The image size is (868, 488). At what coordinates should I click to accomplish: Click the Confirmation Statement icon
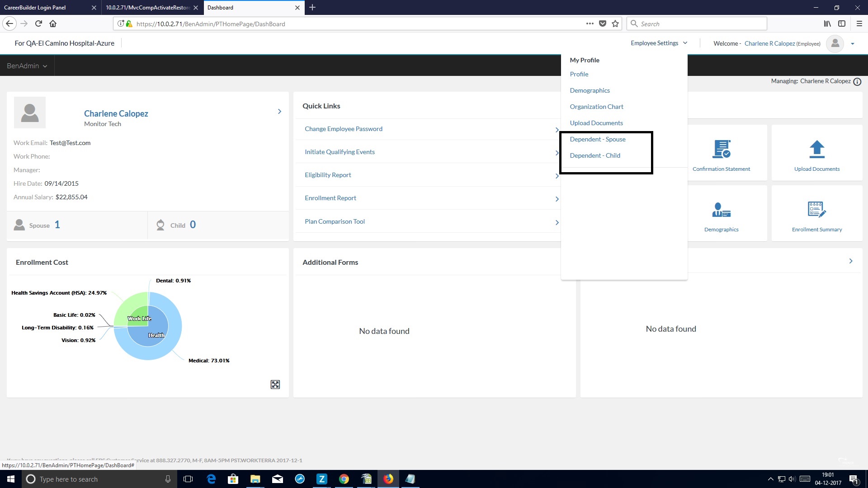coord(721,149)
